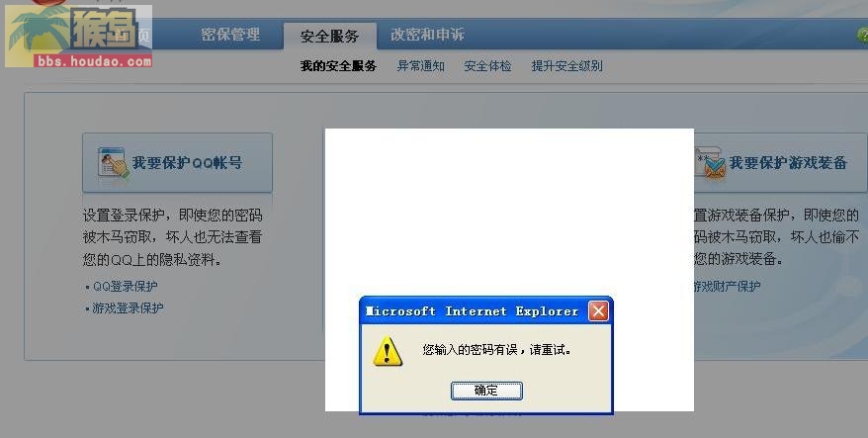Click the 我要保护QQ帐号 button label
Screen dimensions: 868x438
pos(187,163)
